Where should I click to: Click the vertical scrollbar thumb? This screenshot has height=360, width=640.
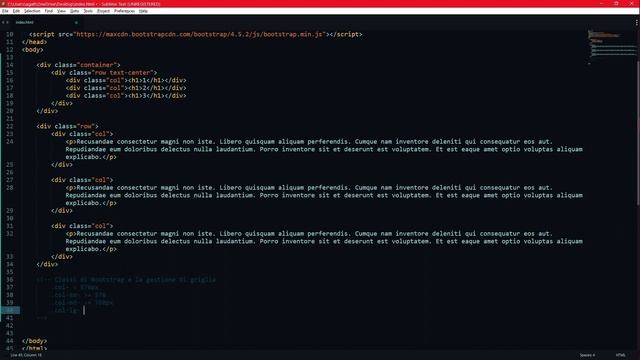click(x=638, y=133)
